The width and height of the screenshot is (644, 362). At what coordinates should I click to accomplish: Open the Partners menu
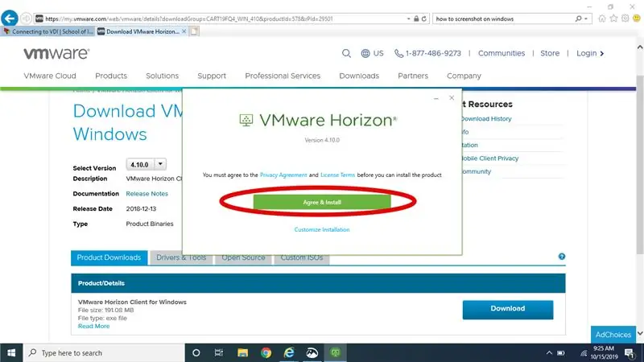click(x=413, y=76)
